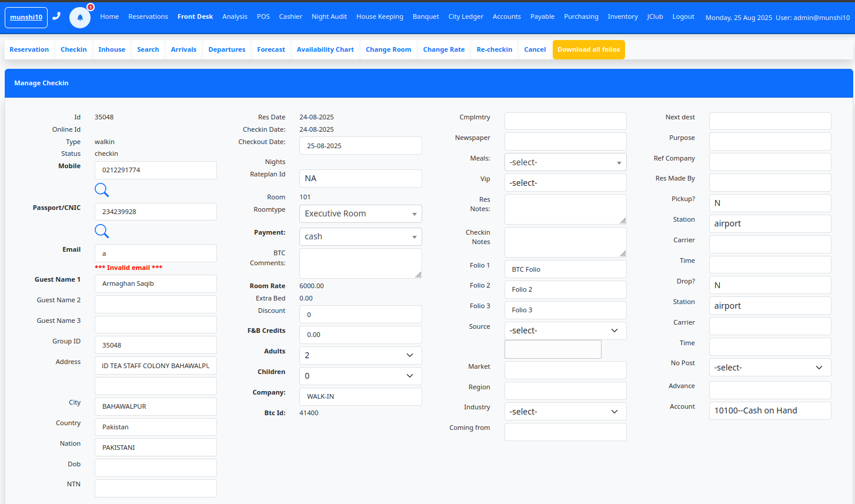This screenshot has width=855, height=504.
Task: Click the search magnifier below Mobile field
Action: (x=102, y=190)
